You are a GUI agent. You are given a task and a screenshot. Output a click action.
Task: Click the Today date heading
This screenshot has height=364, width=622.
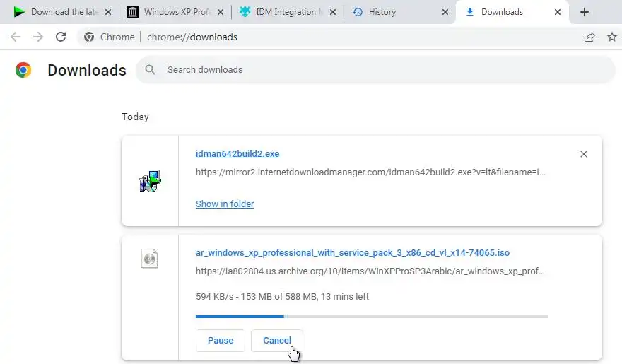coord(135,117)
